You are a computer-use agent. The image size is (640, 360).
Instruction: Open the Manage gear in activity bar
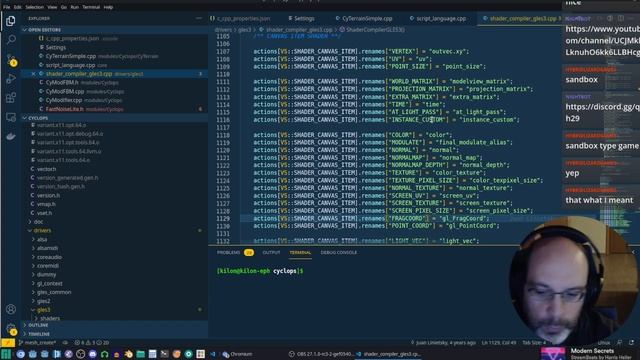click(x=11, y=328)
